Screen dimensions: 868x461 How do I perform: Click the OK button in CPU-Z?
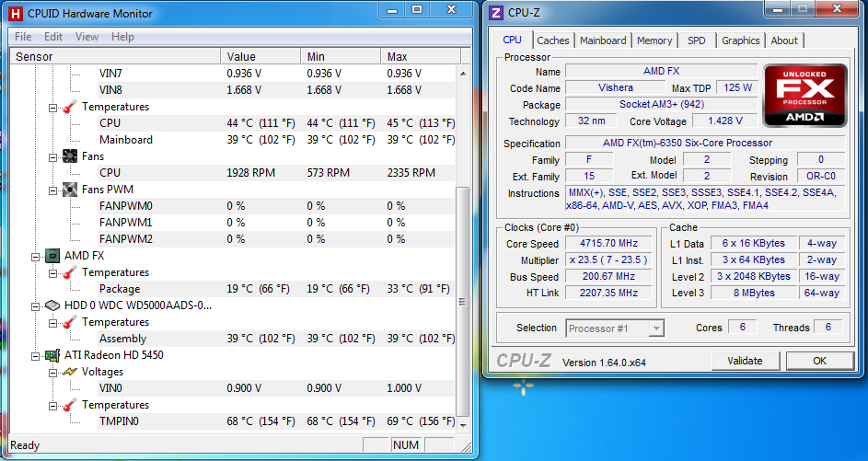818,361
